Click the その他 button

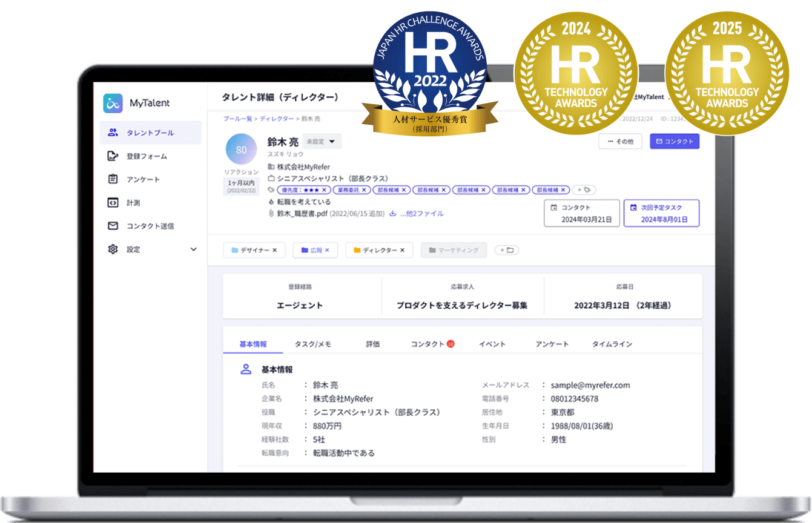click(620, 141)
